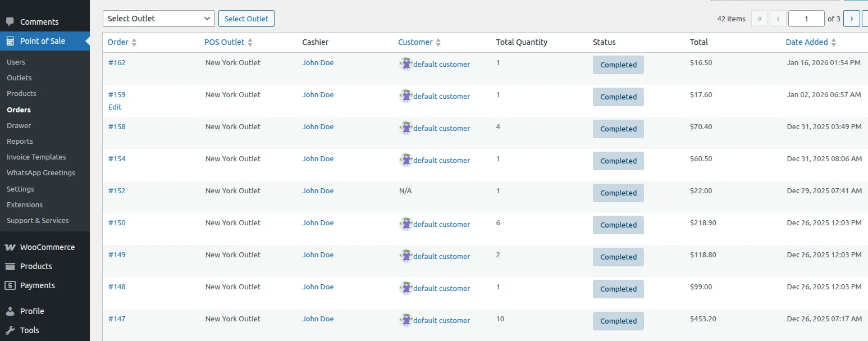This screenshot has height=341, width=868.
Task: Open the Select Outlet dropdown
Action: tap(158, 19)
